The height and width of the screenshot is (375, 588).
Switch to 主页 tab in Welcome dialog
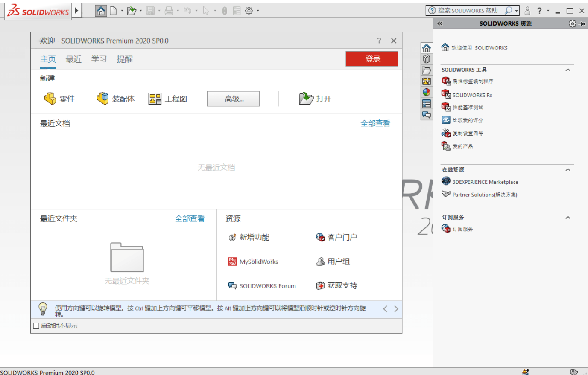point(48,59)
